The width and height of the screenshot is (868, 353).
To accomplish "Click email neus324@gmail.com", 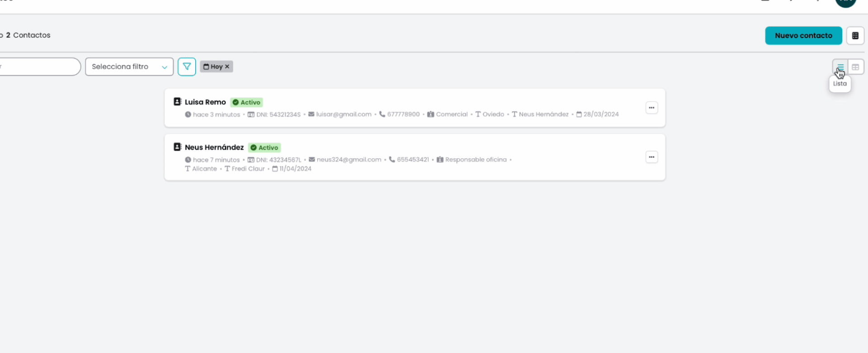I will click(349, 160).
